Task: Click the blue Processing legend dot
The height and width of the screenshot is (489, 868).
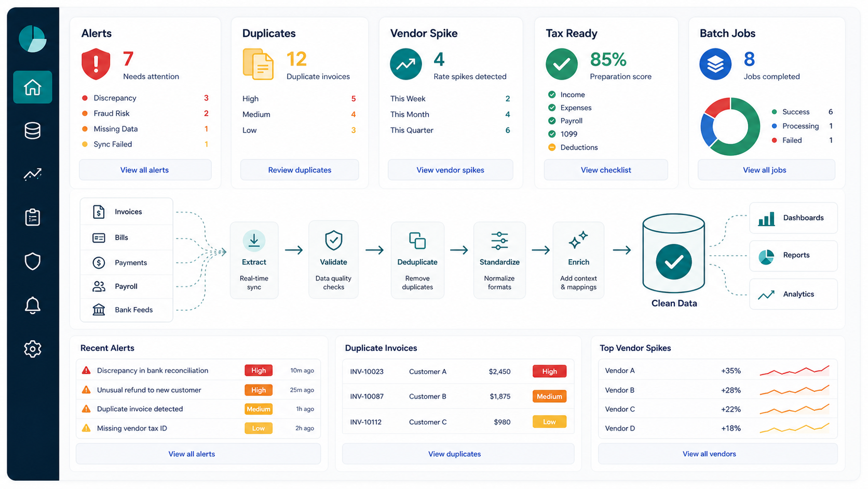Action: (x=774, y=126)
